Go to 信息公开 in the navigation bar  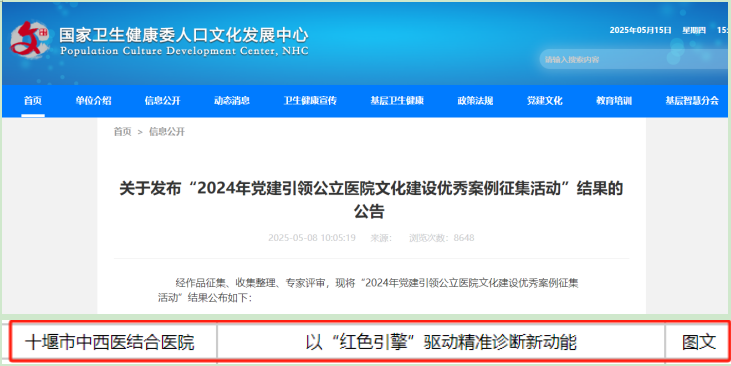pos(162,101)
